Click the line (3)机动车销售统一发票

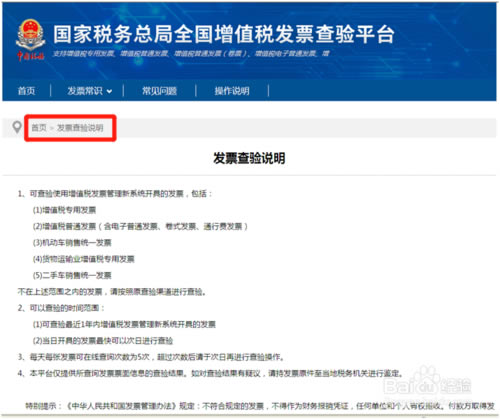pos(72,243)
